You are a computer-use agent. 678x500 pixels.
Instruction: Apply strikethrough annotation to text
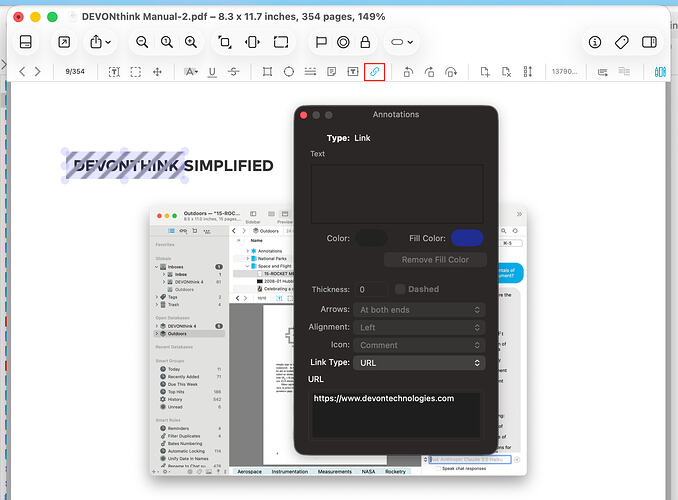click(233, 72)
